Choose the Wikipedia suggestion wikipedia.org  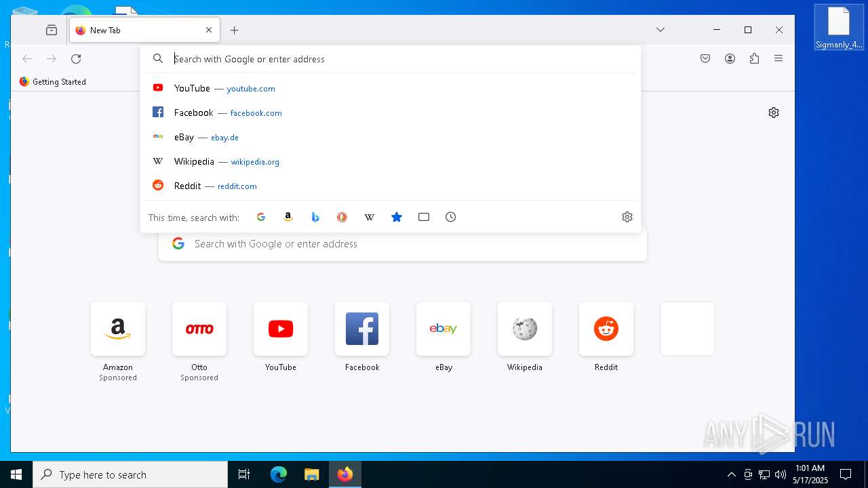pos(391,161)
